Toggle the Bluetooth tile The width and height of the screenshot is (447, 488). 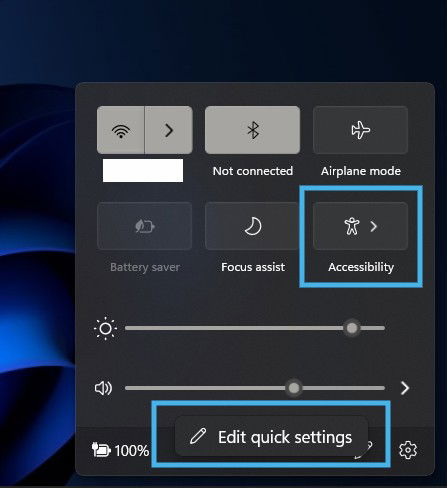tap(252, 130)
